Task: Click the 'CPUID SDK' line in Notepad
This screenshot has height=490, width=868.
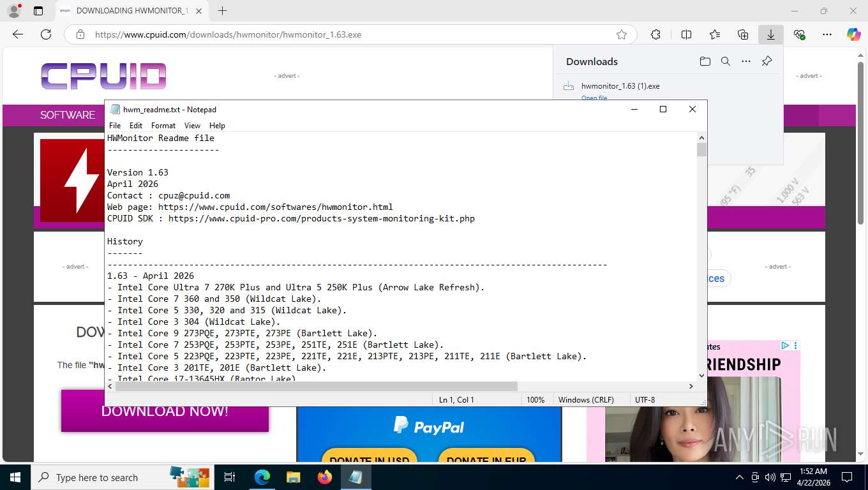Action: pos(291,218)
